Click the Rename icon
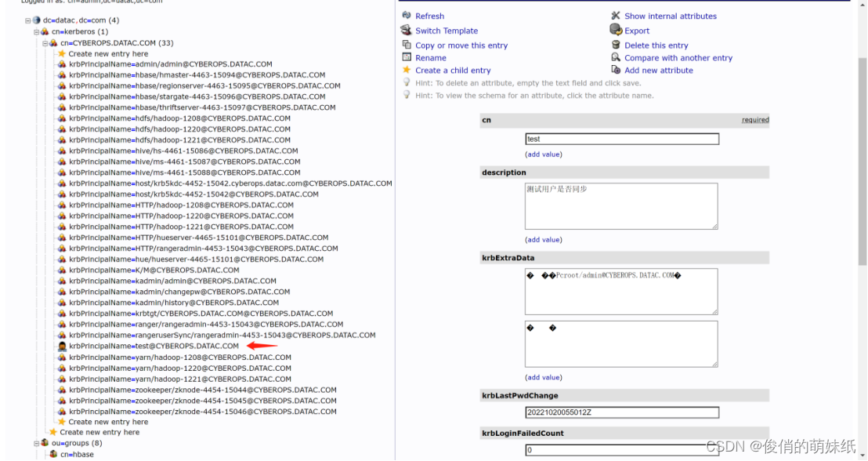Image resolution: width=868 pixels, height=461 pixels. (407, 57)
